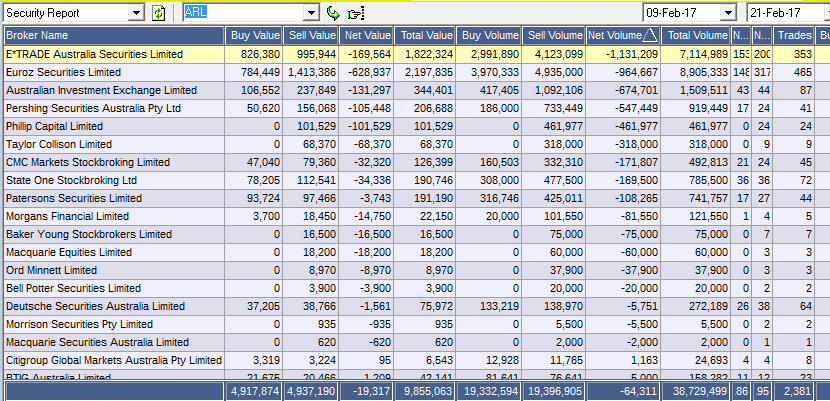
Task: Sort by Trades column header
Action: pyautogui.click(x=793, y=35)
